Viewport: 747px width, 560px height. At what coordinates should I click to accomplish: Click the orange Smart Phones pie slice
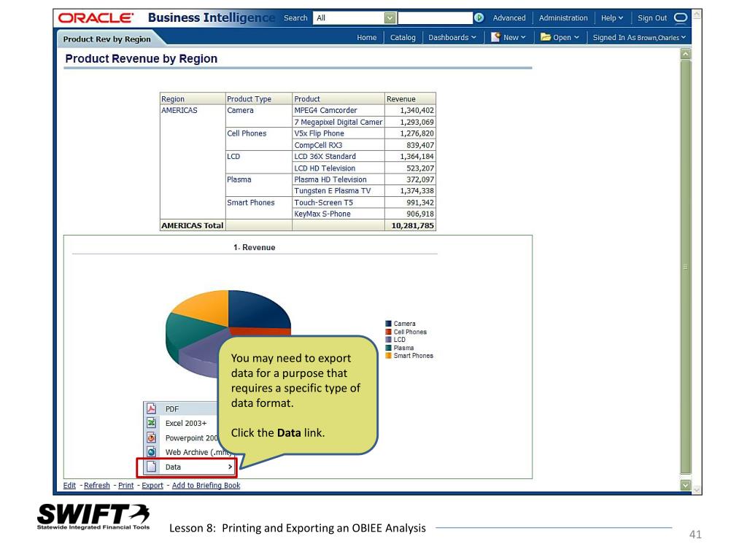tap(206, 306)
